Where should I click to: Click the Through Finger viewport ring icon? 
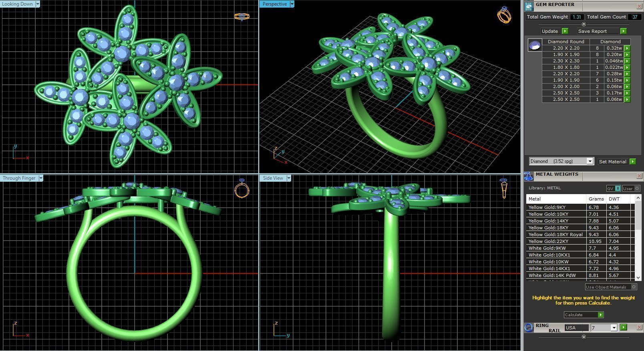pos(242,188)
